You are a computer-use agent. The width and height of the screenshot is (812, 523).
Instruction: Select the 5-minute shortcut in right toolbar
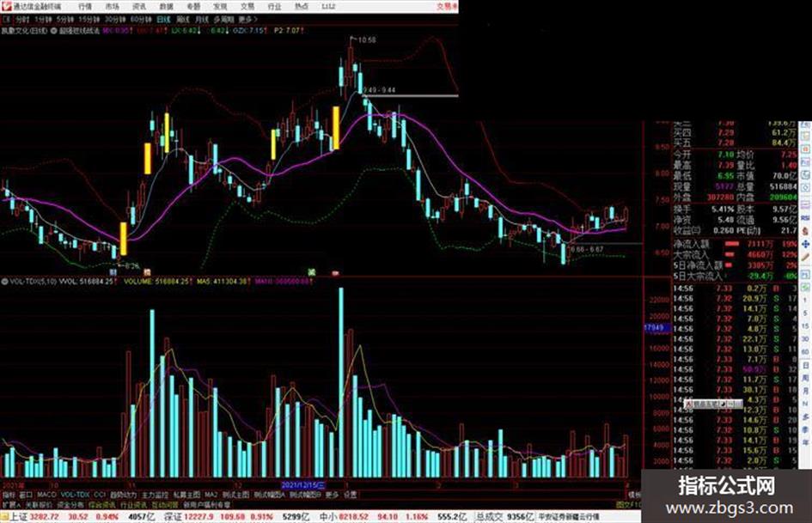tap(805, 313)
